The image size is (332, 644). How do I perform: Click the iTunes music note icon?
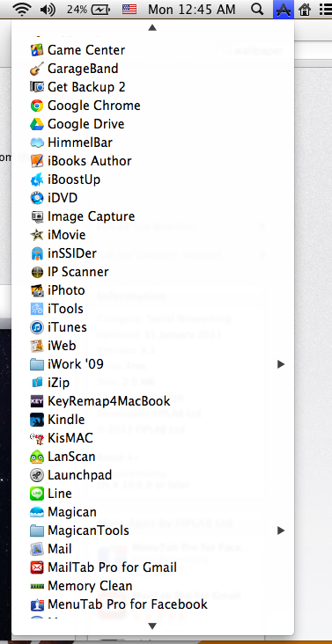[37, 327]
